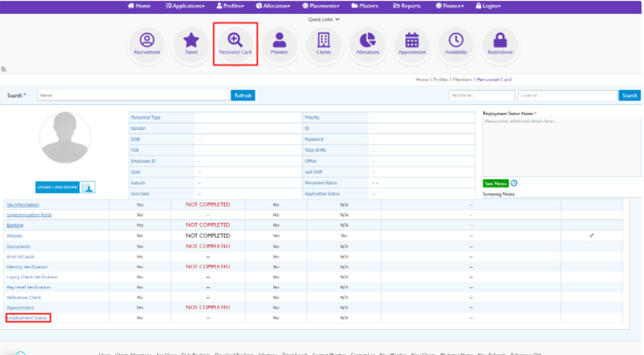Click the Screening Notes heading
This screenshot has width=644, height=355.
point(499,194)
